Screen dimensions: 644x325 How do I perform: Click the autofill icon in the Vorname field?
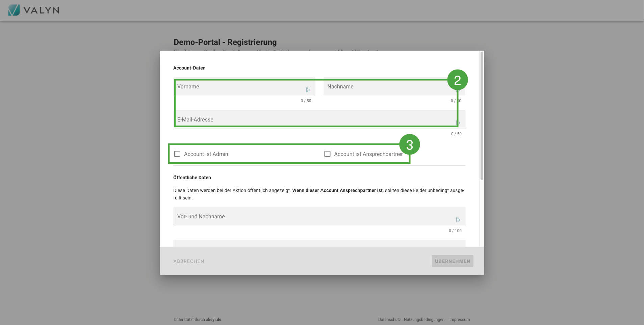[307, 90]
